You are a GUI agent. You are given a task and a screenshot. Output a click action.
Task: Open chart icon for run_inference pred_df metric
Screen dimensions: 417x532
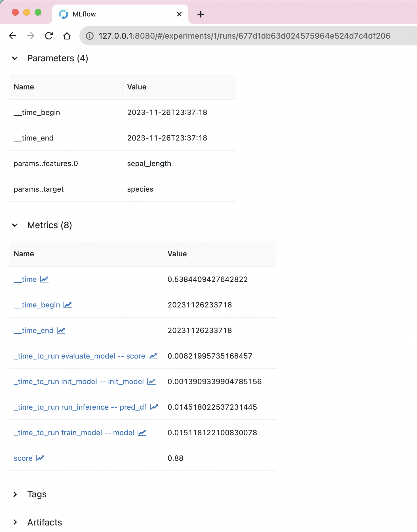tap(154, 407)
